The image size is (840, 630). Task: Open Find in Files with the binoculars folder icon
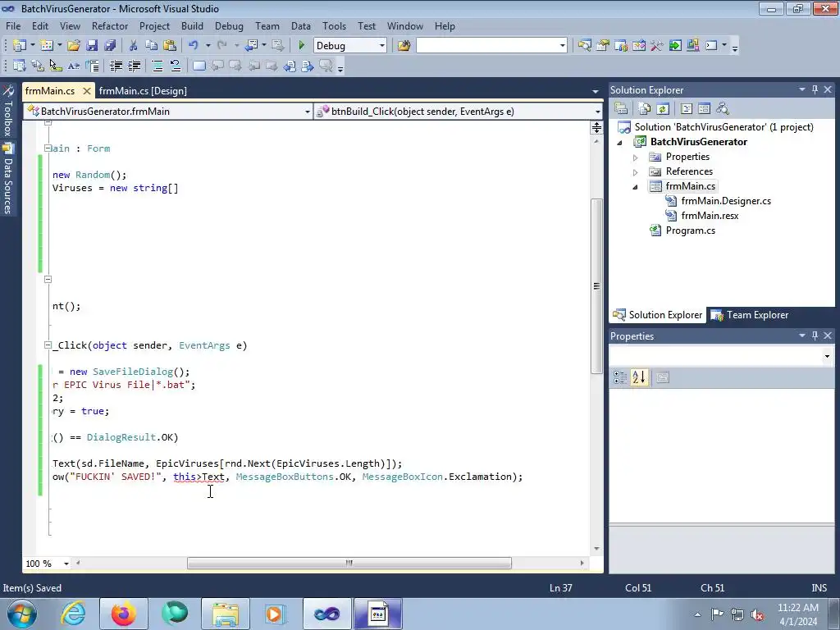[x=404, y=46]
